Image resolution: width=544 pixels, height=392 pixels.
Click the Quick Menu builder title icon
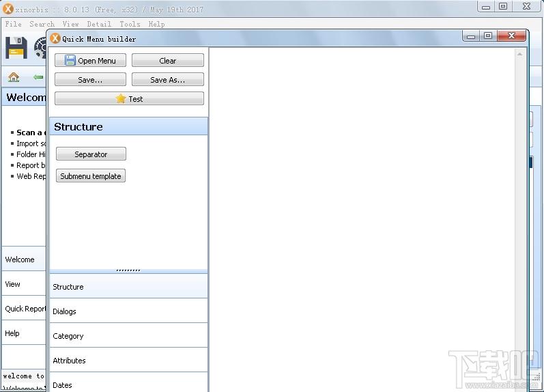click(55, 39)
